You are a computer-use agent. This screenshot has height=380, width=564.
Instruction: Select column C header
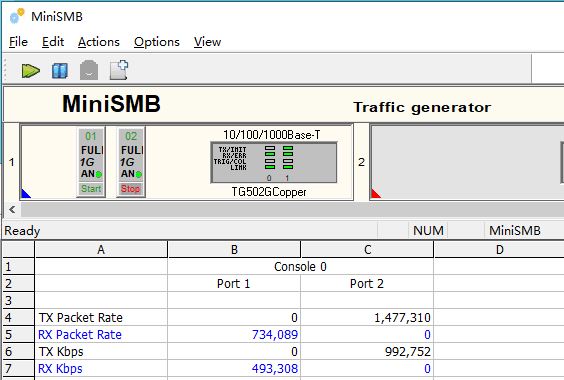point(367,249)
